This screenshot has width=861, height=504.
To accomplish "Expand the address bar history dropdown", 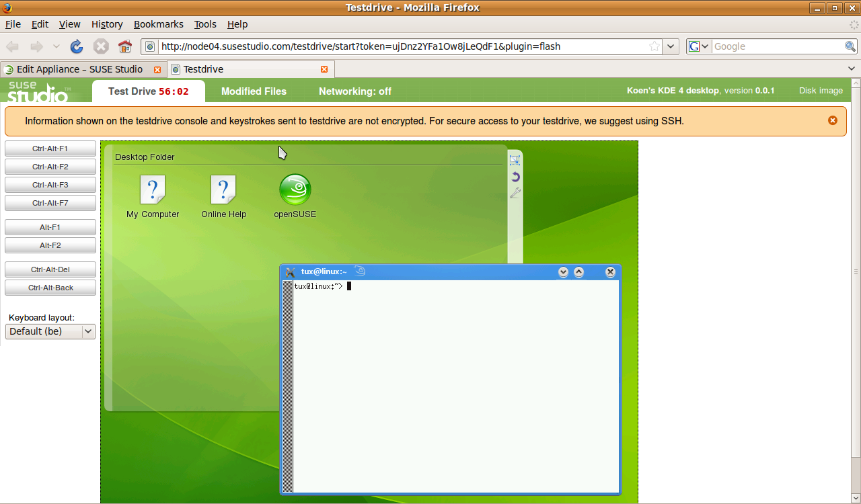I will tap(671, 46).
